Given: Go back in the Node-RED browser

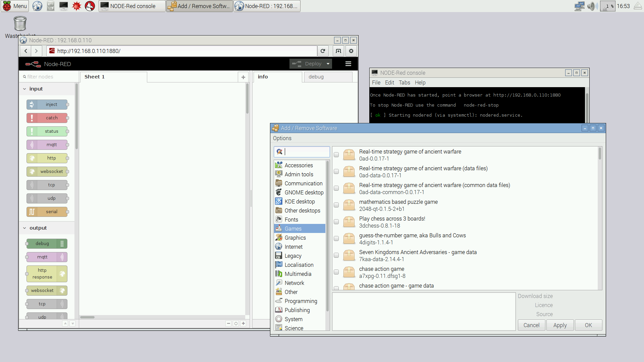Looking at the screenshot, I should point(25,51).
